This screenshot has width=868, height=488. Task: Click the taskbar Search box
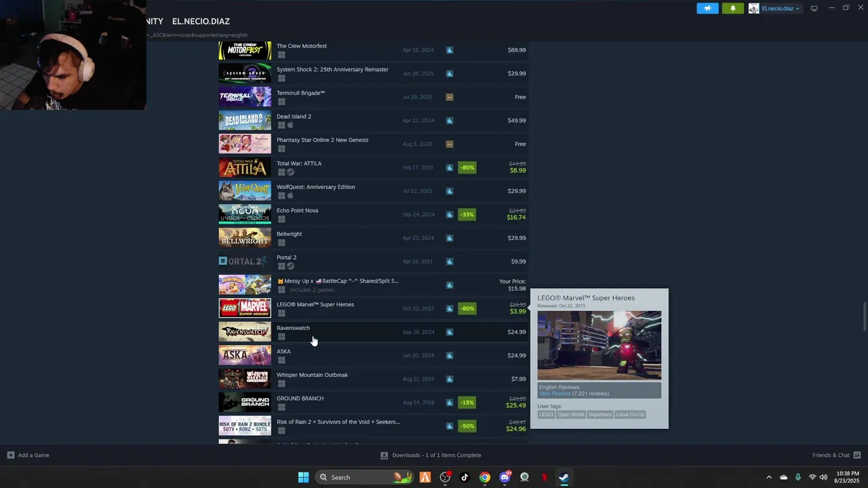click(x=365, y=477)
